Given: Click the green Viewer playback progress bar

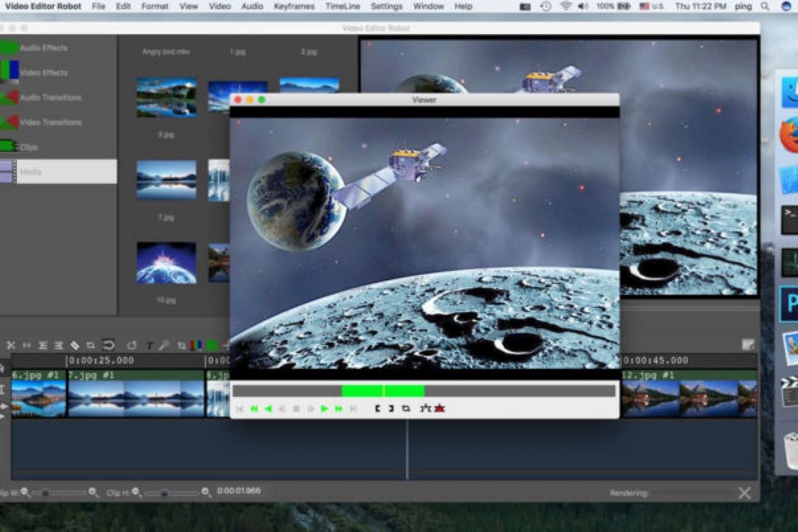Looking at the screenshot, I should [383, 391].
